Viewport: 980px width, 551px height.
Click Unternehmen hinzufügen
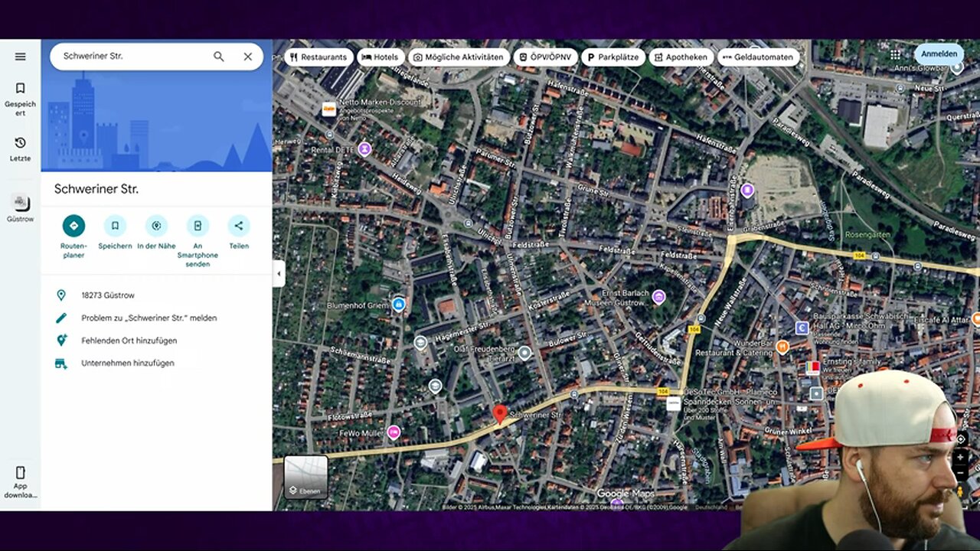click(x=156, y=363)
